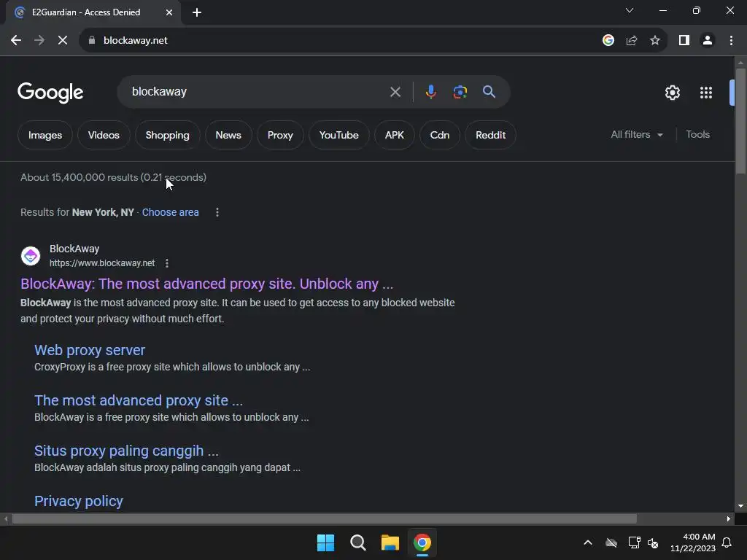Image resolution: width=747 pixels, height=560 pixels.
Task: Click in the blockaway search field
Action: 258,92
